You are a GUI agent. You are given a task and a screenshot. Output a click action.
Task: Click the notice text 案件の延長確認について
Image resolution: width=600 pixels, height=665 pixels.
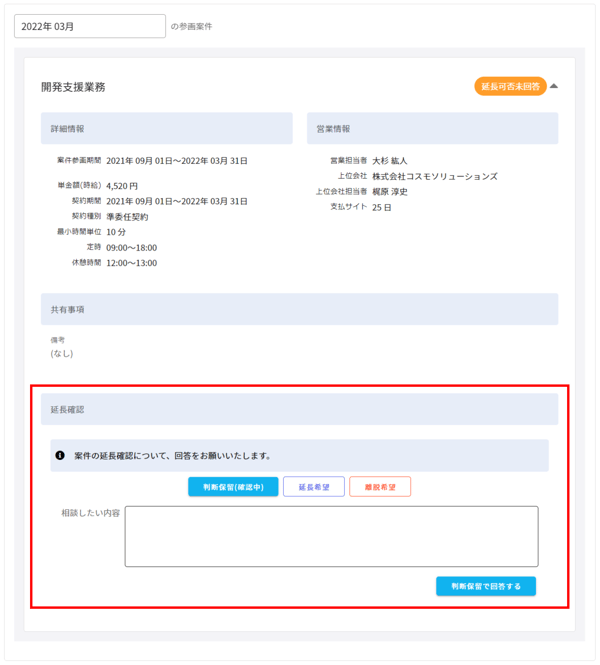[172, 455]
